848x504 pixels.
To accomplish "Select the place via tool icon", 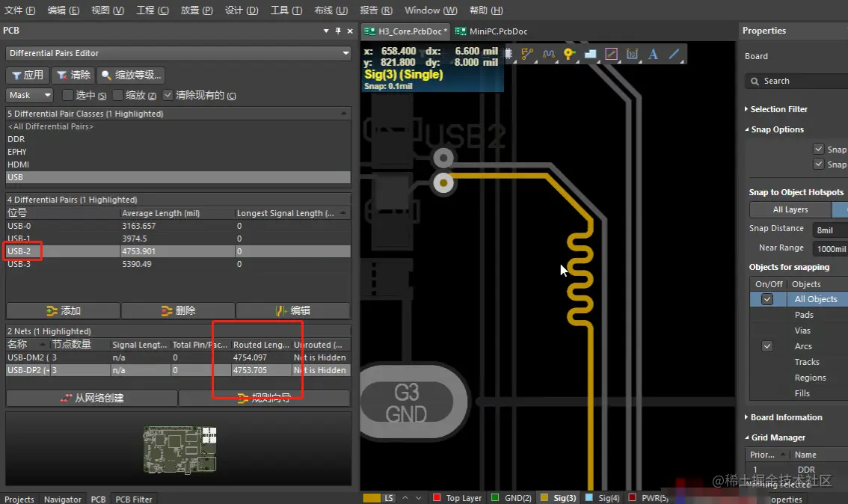I will 569,54.
